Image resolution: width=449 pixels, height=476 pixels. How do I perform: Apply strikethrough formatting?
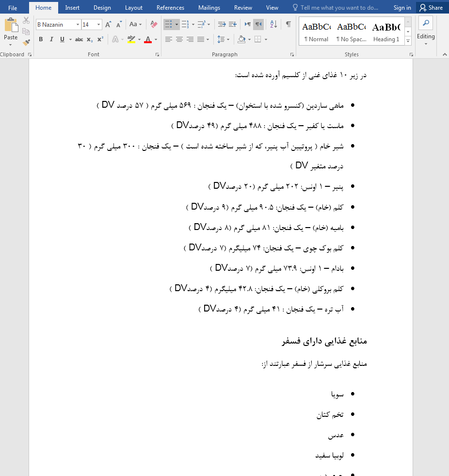[79, 39]
